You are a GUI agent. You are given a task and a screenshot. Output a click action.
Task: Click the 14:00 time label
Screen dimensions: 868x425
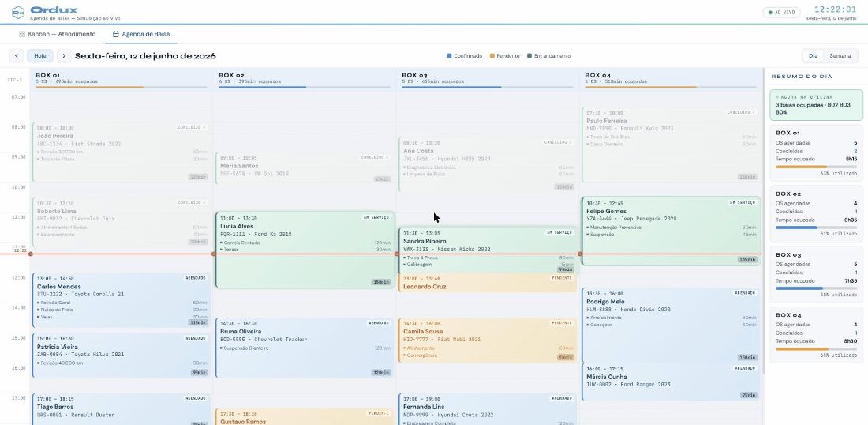19,307
